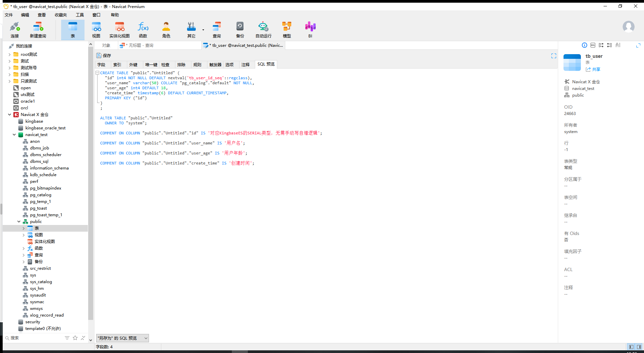Collapse the public schema node
The image size is (644, 353).
tap(19, 222)
